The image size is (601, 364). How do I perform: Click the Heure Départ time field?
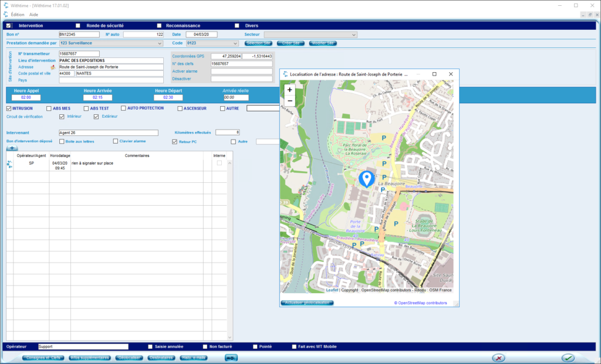click(x=168, y=98)
